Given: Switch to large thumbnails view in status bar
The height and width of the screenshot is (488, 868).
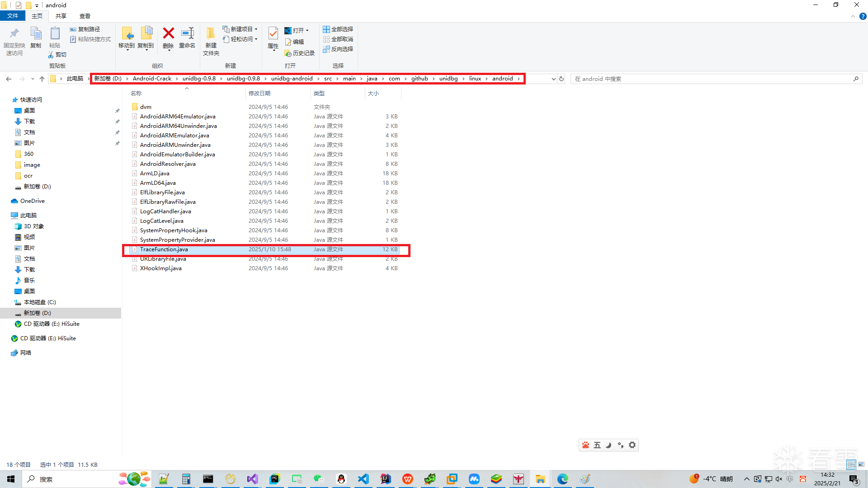Looking at the screenshot, I should click(x=861, y=465).
